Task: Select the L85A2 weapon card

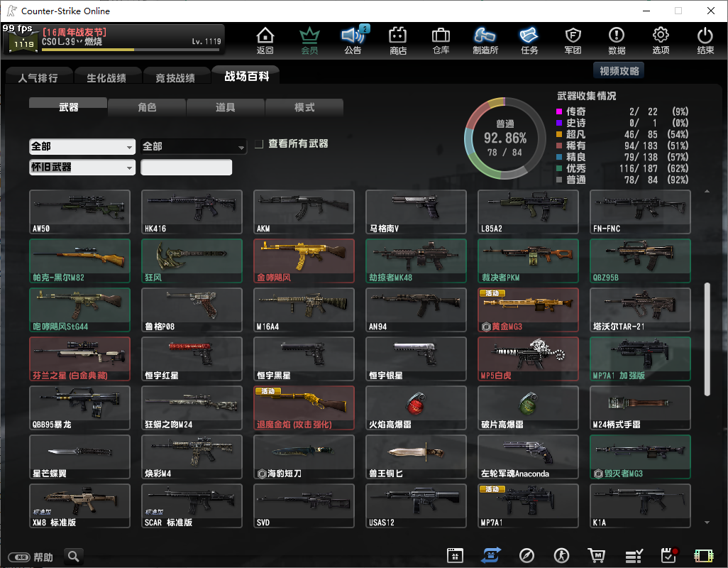Action: [529, 212]
